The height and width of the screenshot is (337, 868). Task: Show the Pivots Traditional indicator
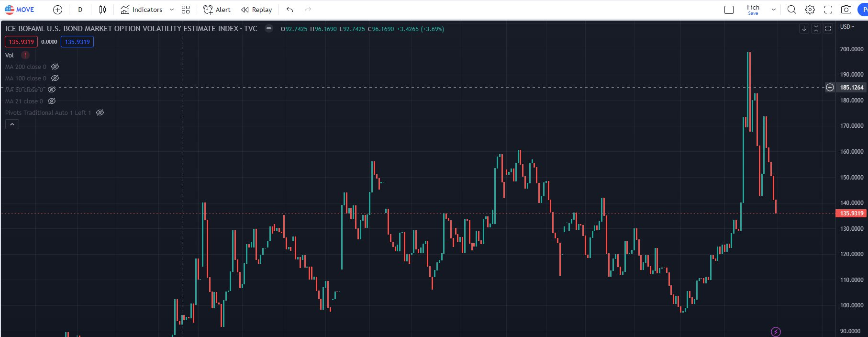click(x=100, y=112)
